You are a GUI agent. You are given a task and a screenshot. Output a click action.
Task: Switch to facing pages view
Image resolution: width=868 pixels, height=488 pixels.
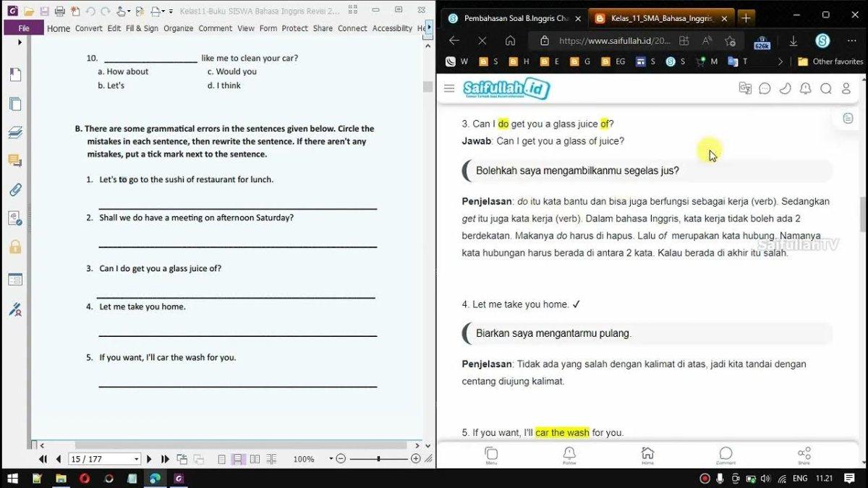click(x=255, y=459)
